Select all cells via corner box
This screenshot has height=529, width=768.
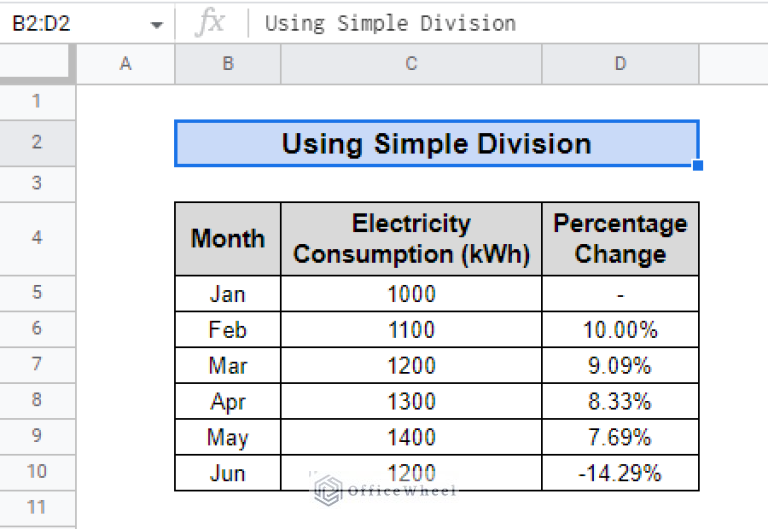click(38, 64)
